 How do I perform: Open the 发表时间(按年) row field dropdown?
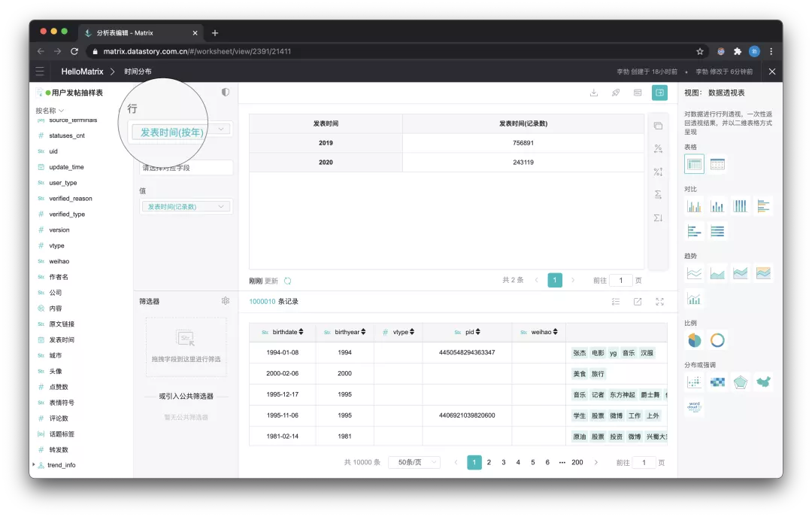[180, 131]
